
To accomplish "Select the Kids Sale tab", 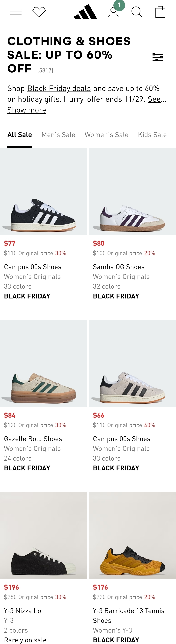I will click(x=152, y=135).
